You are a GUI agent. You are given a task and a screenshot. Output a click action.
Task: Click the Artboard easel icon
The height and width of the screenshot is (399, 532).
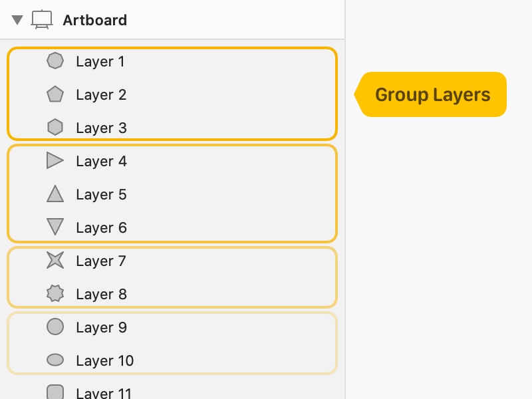click(42, 20)
